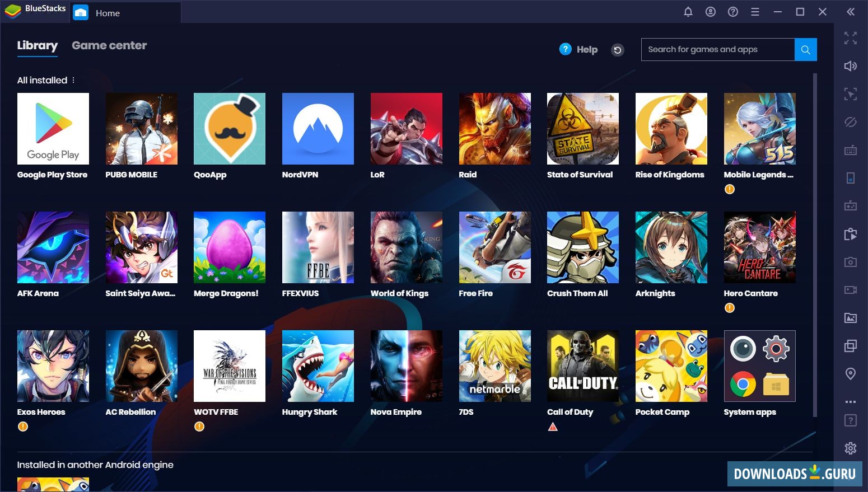Switch to the Library tab
Viewport: 868px width, 492px height.
click(x=38, y=45)
